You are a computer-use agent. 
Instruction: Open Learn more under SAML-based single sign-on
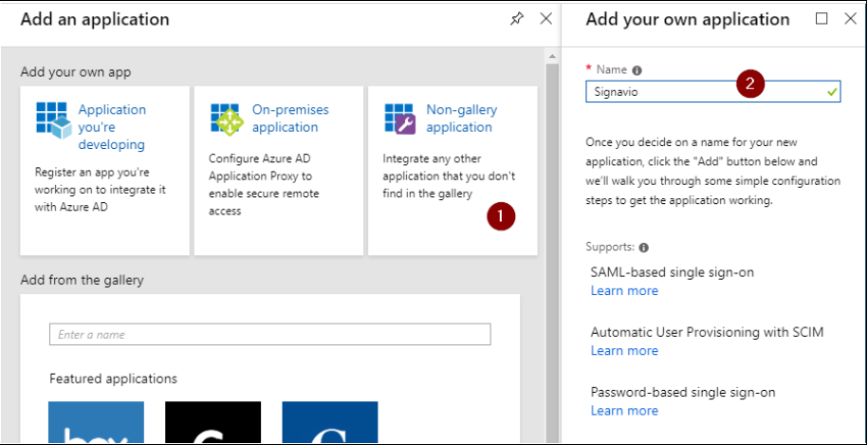tap(624, 290)
